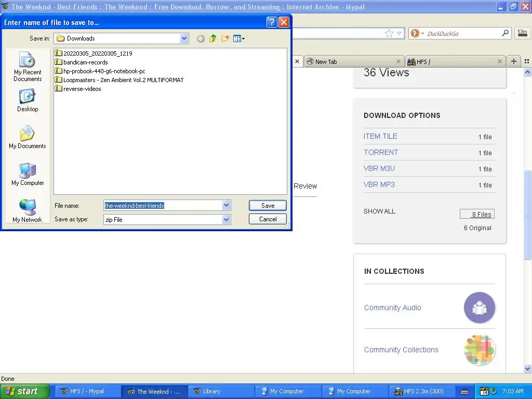Select hp-probook-440-g6-notebook-pc zip file
The width and height of the screenshot is (532, 399).
[100, 71]
